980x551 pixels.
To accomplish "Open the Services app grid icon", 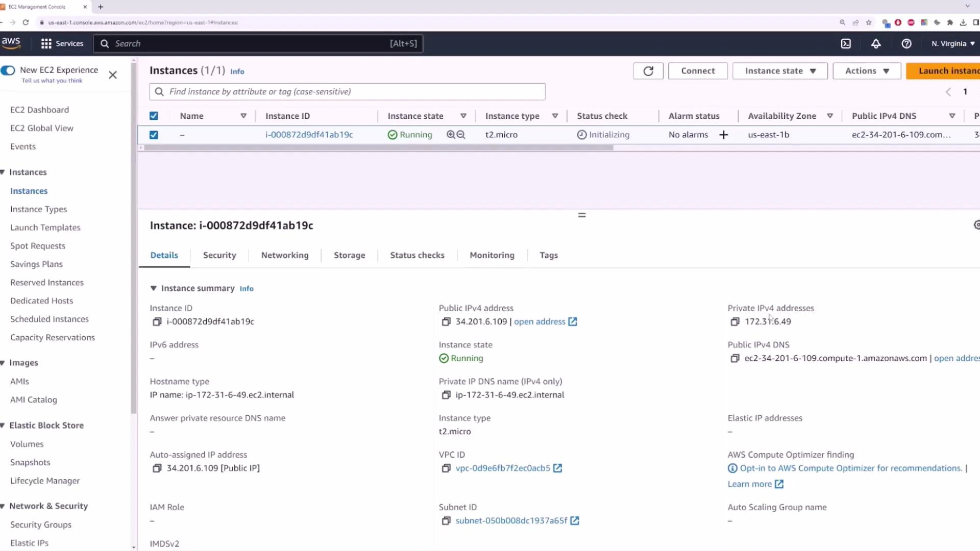I will pos(46,43).
